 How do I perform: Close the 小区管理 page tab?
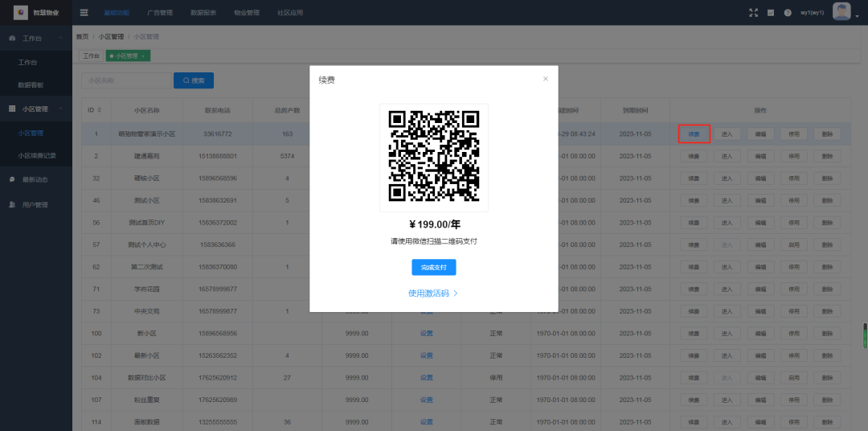click(x=143, y=56)
